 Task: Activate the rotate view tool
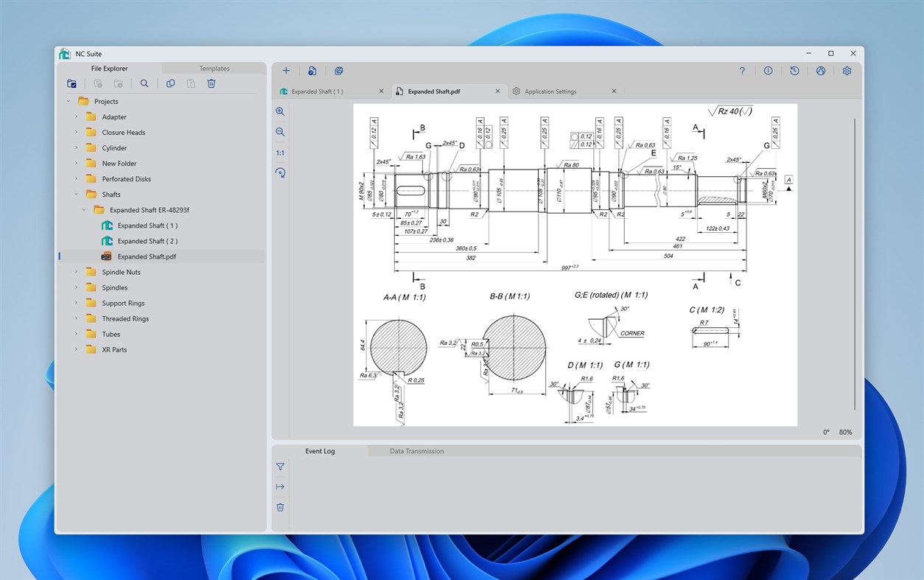click(x=280, y=172)
